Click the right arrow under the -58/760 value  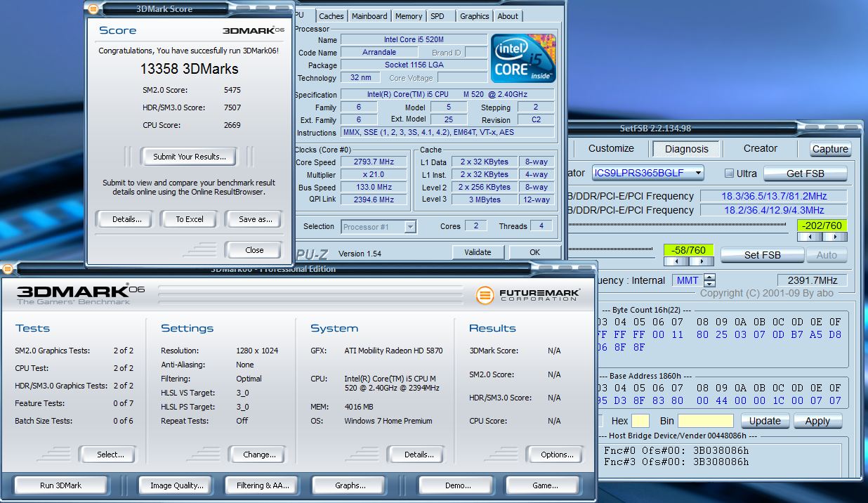coord(701,261)
